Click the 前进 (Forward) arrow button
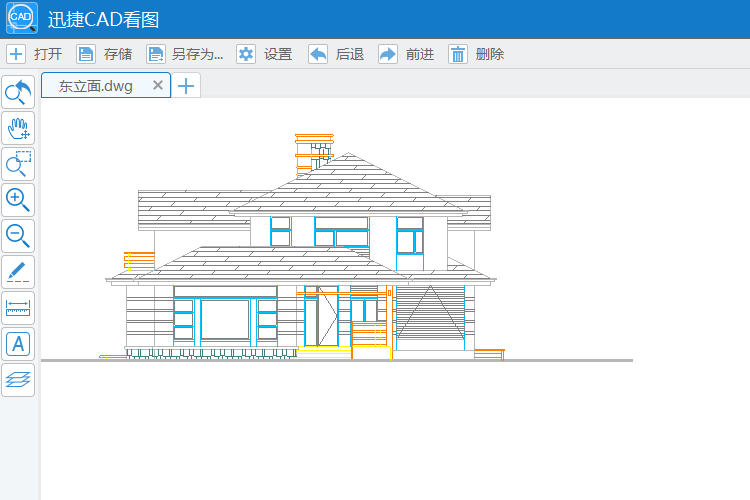The height and width of the screenshot is (500, 750). 406,54
